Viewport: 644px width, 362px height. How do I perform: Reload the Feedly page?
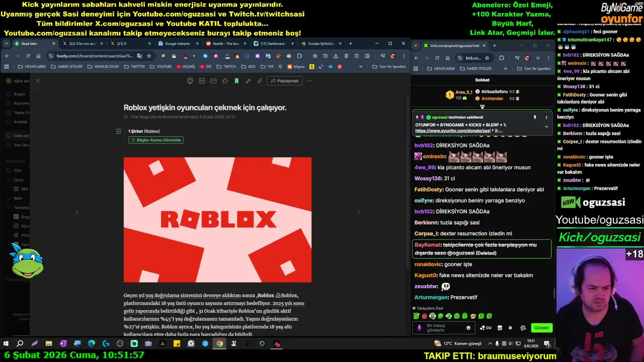pos(27,56)
